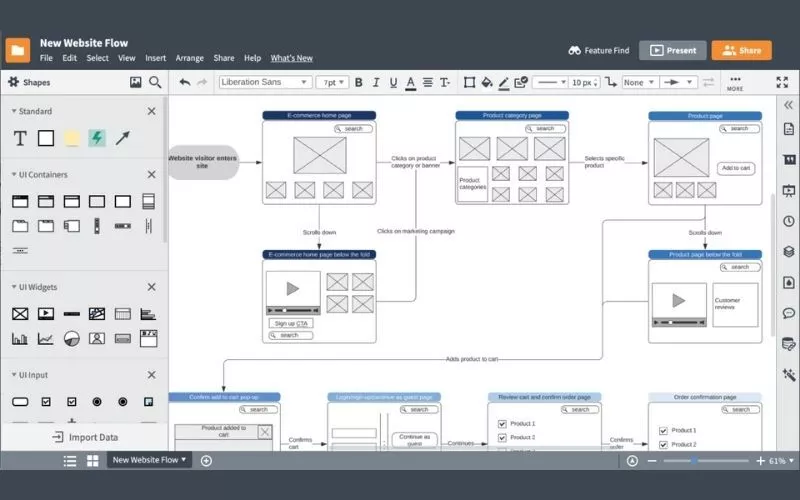
Task: Adjust the zoom level slider
Action: click(696, 461)
